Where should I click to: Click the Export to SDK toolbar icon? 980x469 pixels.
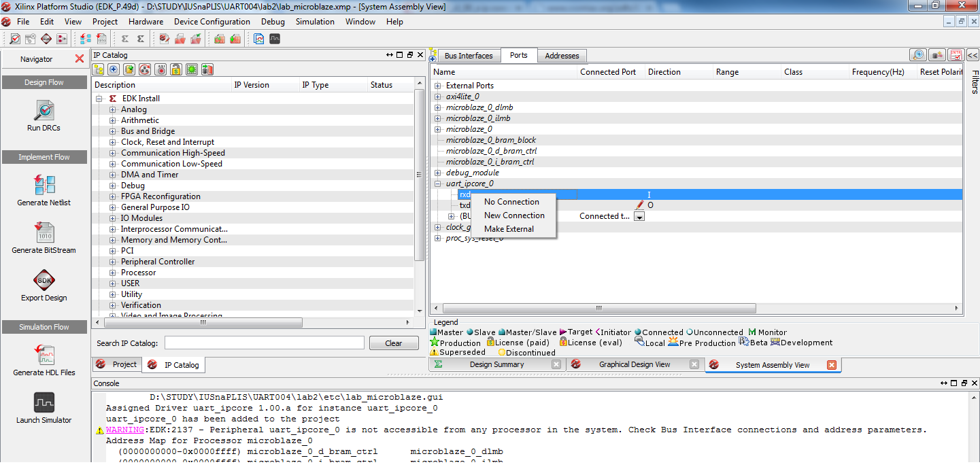point(46,39)
